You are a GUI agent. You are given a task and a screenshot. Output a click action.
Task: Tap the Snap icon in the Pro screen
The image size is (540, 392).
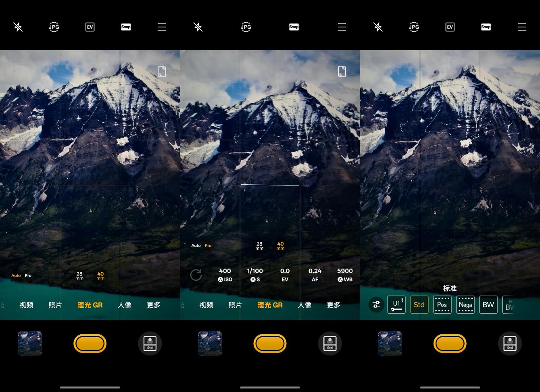click(294, 27)
